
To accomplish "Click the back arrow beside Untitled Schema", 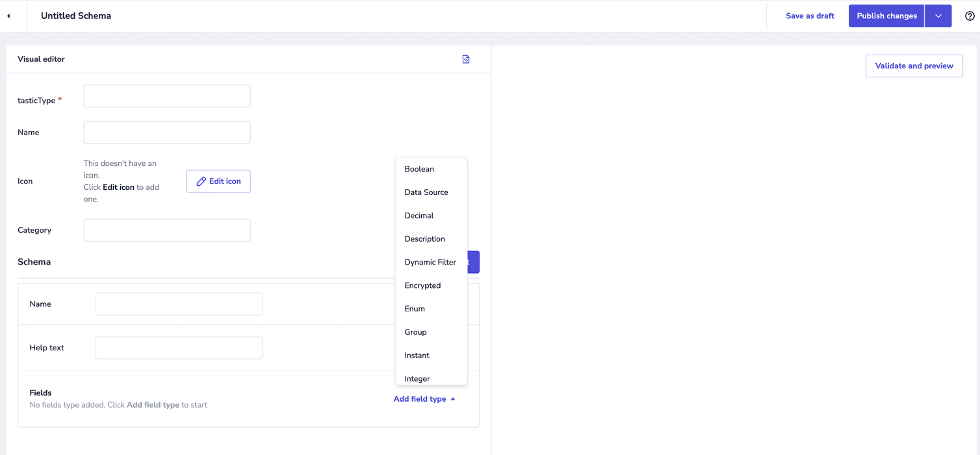I will 8,15.
